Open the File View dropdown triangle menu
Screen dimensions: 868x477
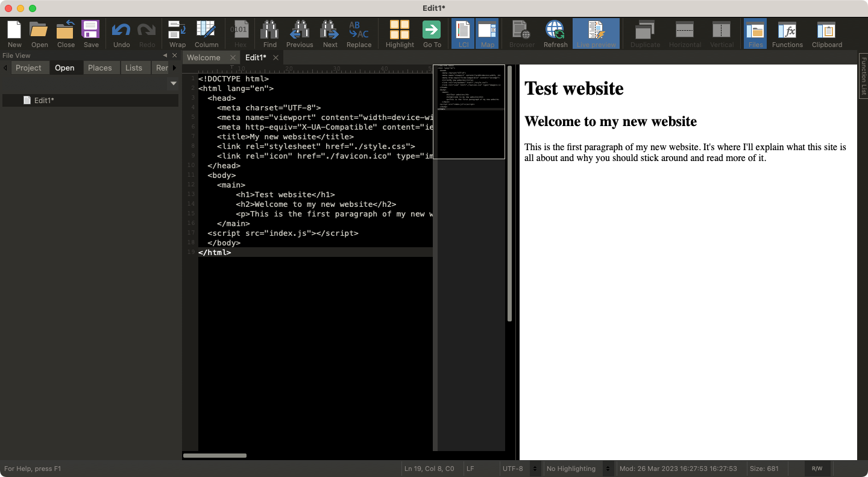point(174,83)
